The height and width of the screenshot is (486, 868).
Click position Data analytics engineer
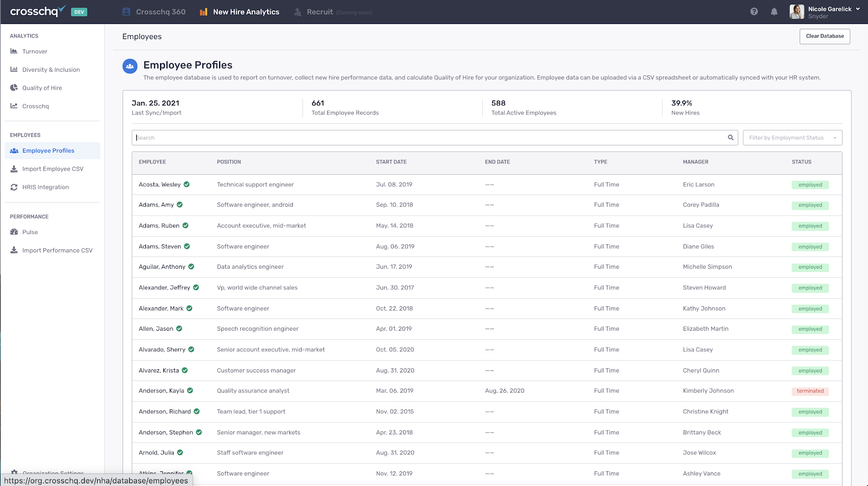point(250,267)
